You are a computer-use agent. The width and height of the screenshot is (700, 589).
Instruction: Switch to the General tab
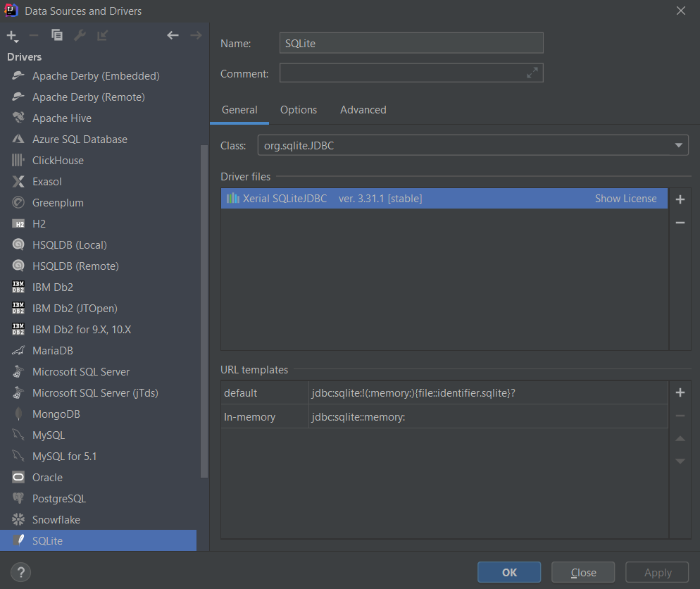coord(239,110)
